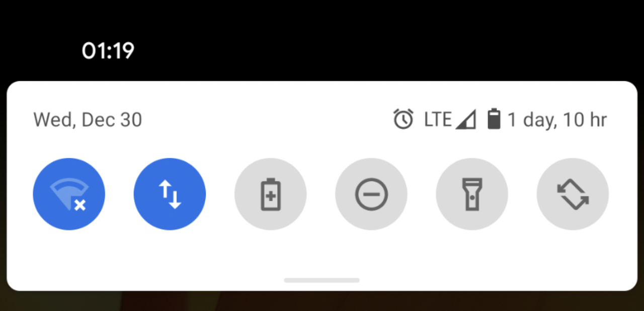Viewport: 644px width, 311px height.
Task: Tap the alarm clock status icon
Action: coord(404,120)
